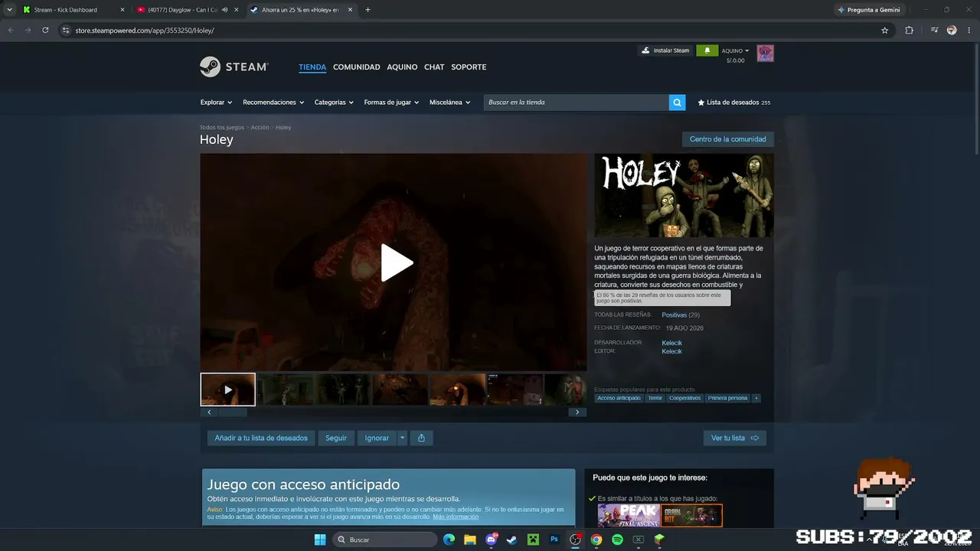Expand the Recomendaciones dropdown

coord(273,103)
